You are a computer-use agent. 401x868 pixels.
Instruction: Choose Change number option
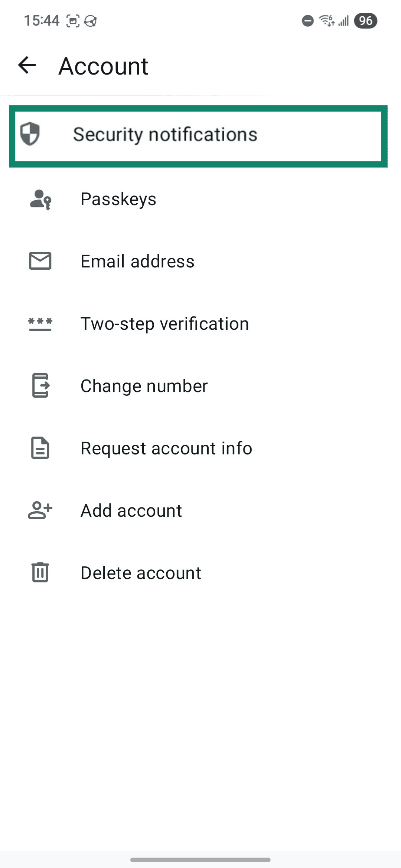click(x=144, y=386)
